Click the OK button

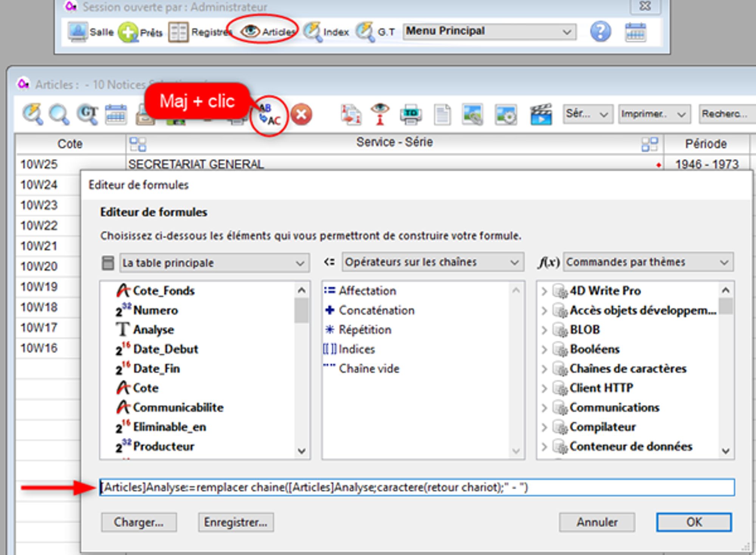click(x=693, y=522)
